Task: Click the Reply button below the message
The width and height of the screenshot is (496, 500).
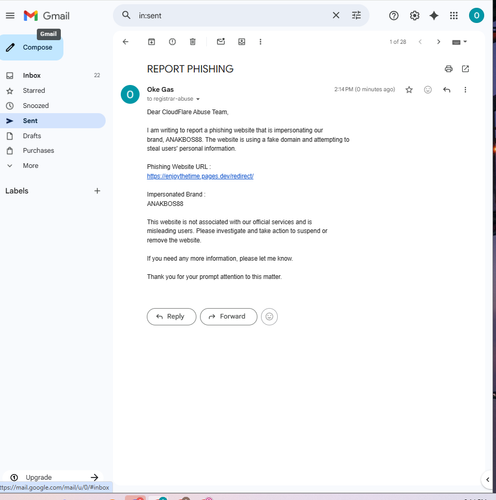Action: coord(171,317)
